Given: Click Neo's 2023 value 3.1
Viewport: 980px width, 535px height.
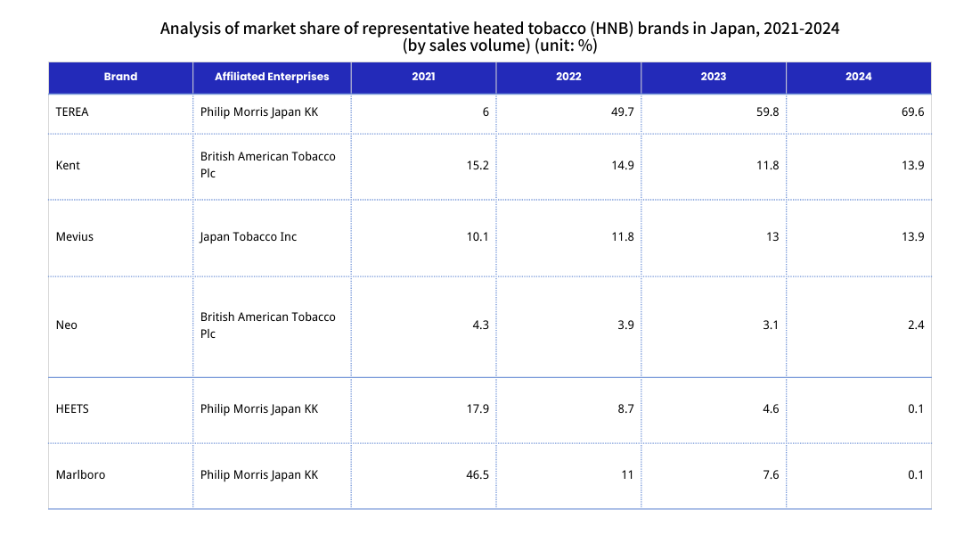Looking at the screenshot, I should pos(770,325).
